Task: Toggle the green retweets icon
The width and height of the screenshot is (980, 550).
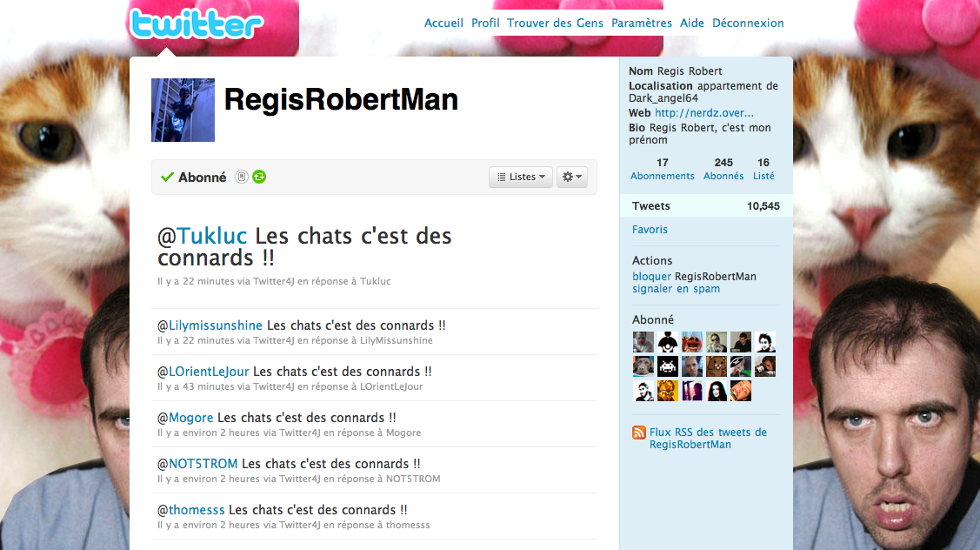Action: [x=259, y=177]
